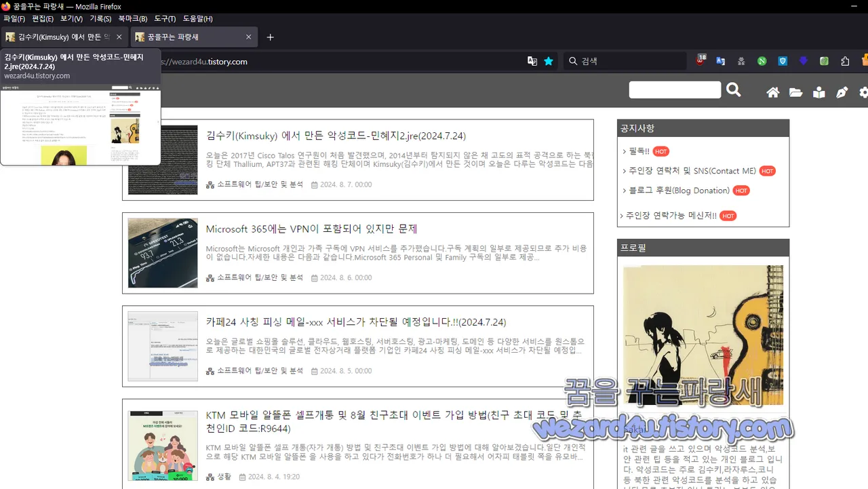The width and height of the screenshot is (868, 489).
Task: Toggle the blue bookmark star
Action: pyautogui.click(x=549, y=61)
